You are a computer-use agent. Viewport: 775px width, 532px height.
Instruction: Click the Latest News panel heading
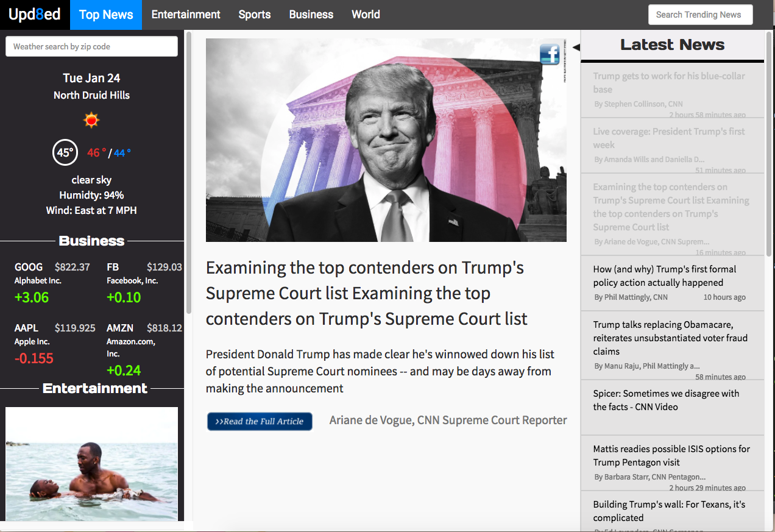[672, 44]
